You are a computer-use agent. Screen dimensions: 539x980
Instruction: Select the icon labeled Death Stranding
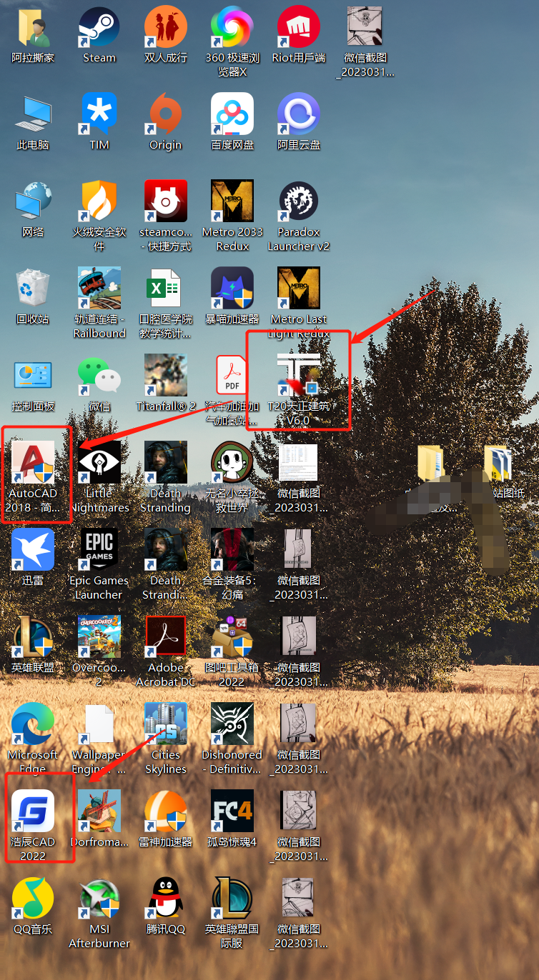coord(166,463)
